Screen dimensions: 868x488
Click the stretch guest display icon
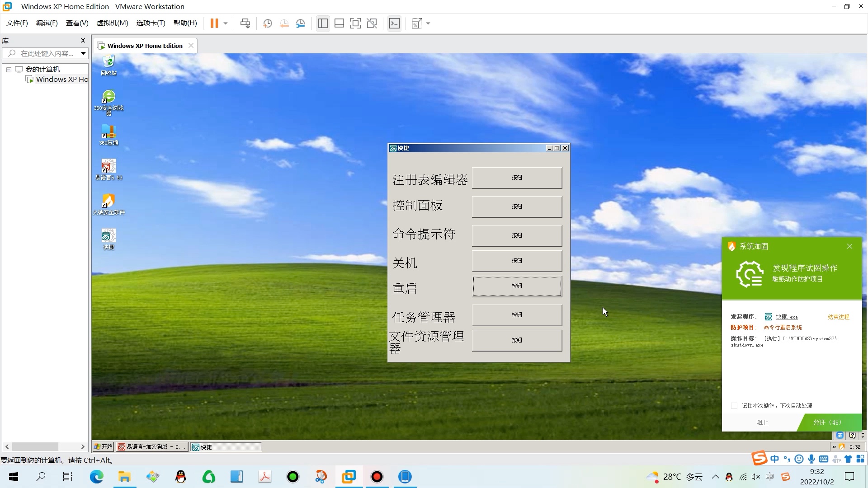(x=417, y=23)
